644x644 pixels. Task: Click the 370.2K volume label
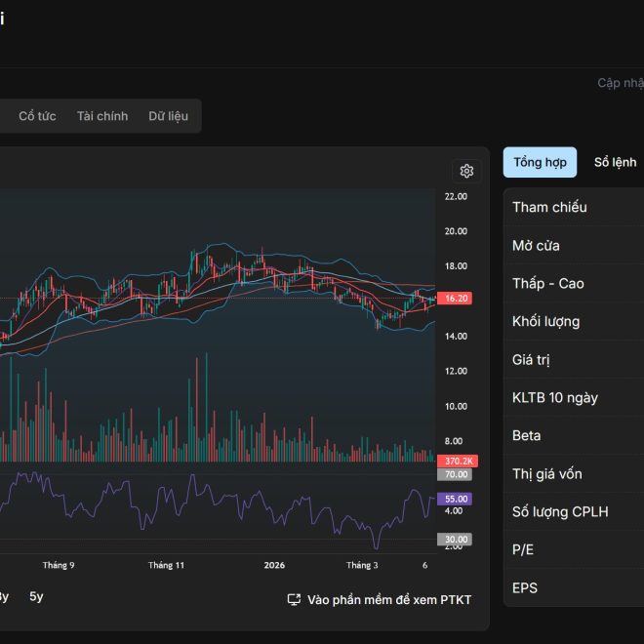click(x=456, y=461)
